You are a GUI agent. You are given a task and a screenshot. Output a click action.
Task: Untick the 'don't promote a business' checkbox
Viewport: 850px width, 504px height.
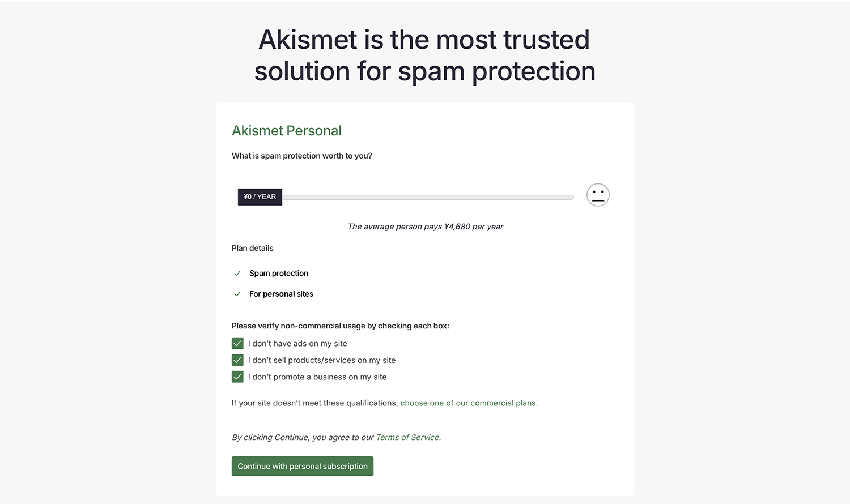coord(237,377)
